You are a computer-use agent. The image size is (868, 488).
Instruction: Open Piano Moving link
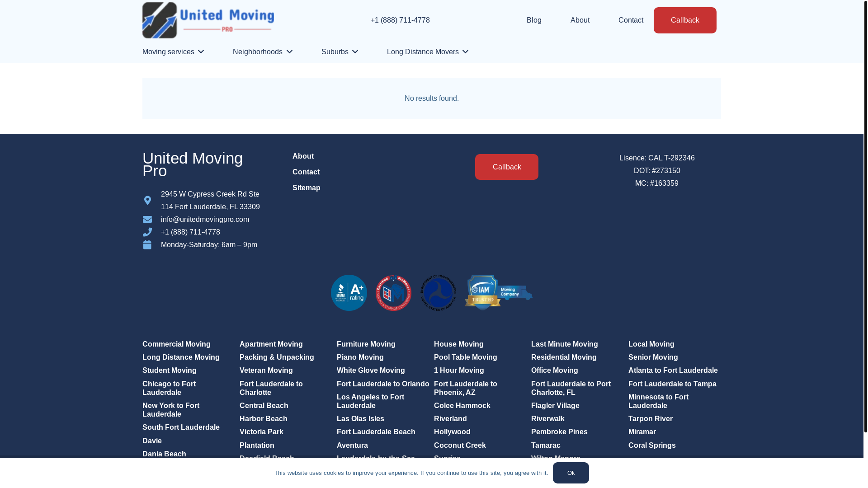coord(360,357)
